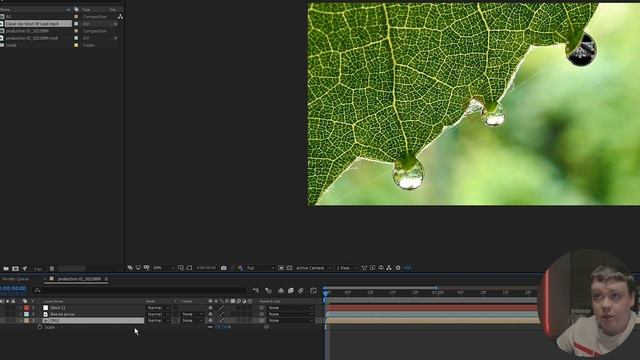Open parent dropdown for layer 3
The height and width of the screenshot is (360, 640).
290,321
